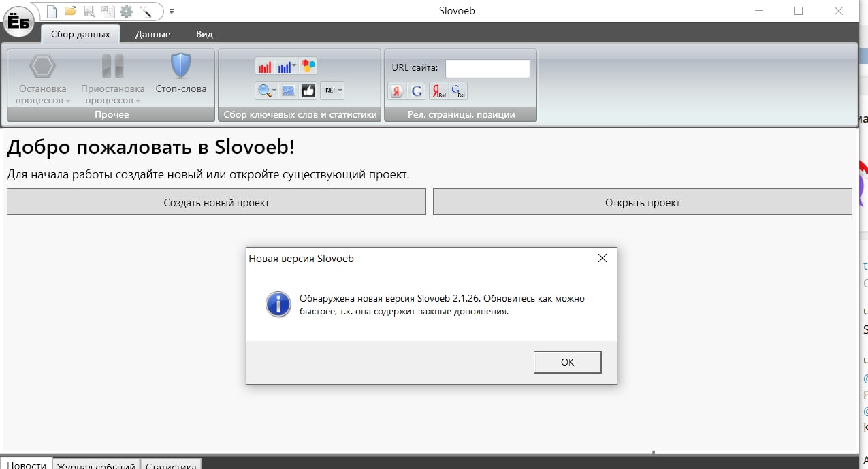Click the Приостановка процессов pause button

[112, 80]
